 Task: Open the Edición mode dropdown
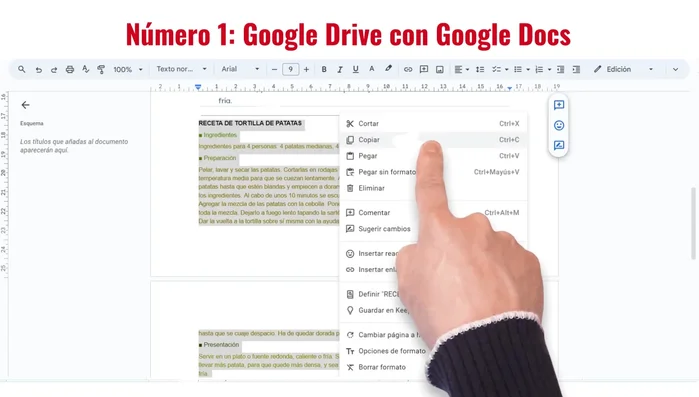coord(623,69)
